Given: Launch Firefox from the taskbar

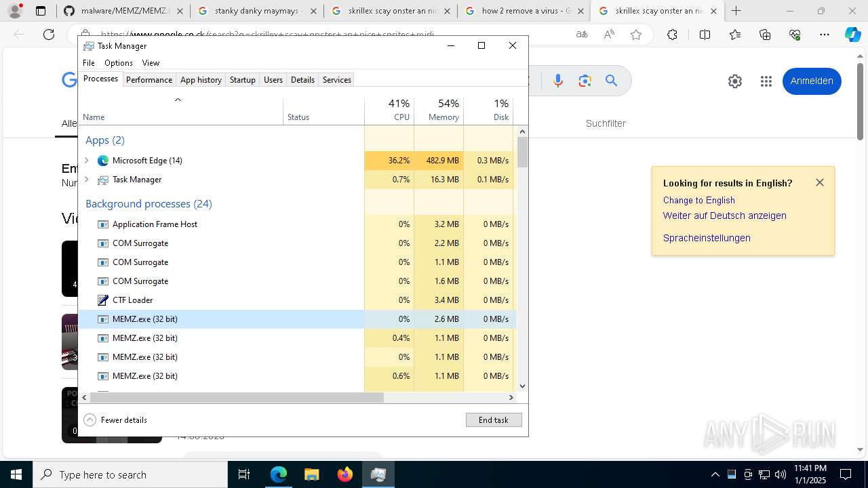Looking at the screenshot, I should click(345, 474).
